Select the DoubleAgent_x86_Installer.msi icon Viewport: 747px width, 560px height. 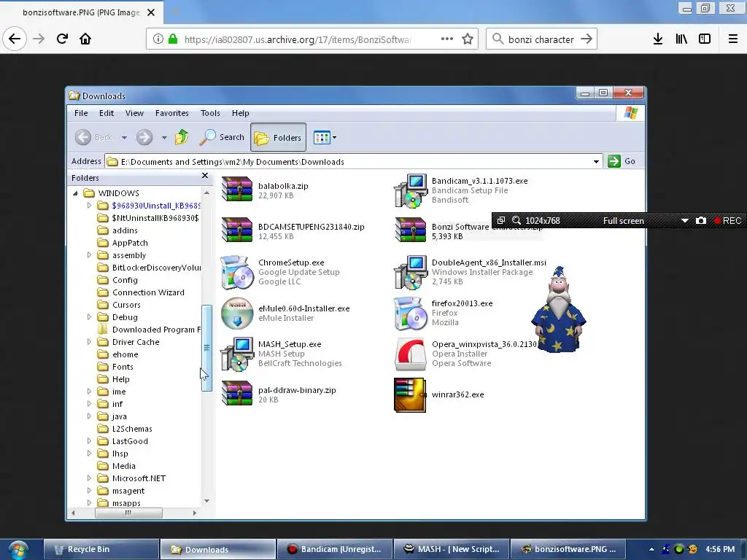410,273
